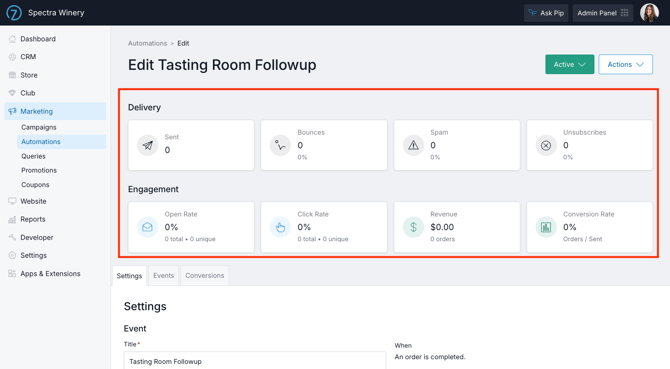Click the Unsubscribes circle-x icon
Viewport: 670px width, 369px height.
546,145
